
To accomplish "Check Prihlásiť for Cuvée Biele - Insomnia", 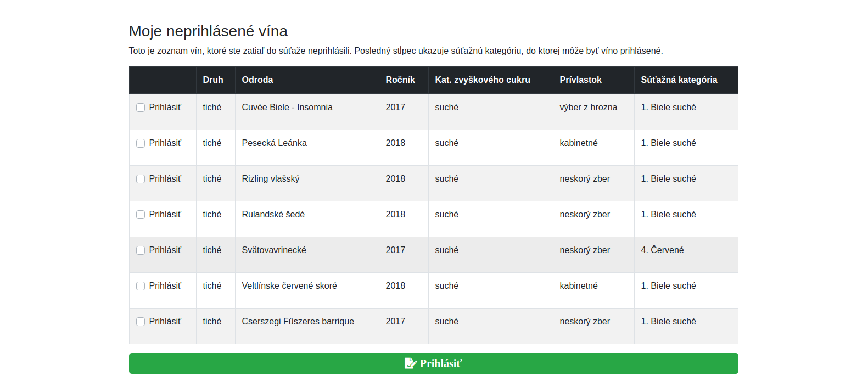I will click(x=141, y=108).
